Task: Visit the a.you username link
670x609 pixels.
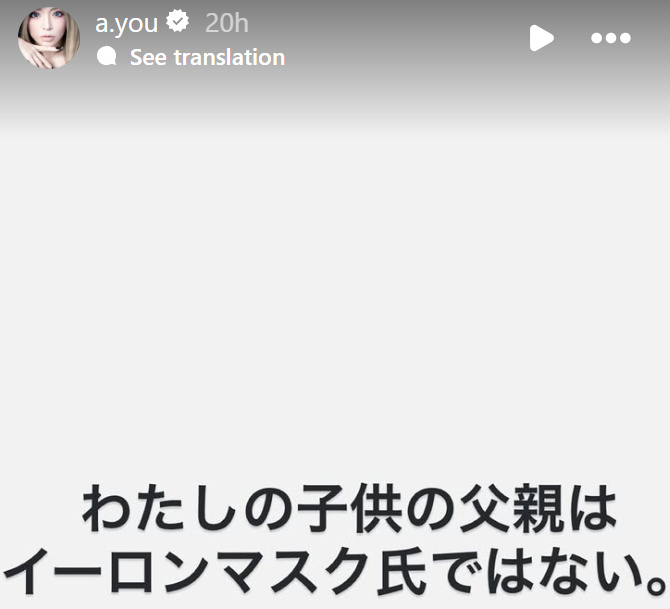Action: tap(126, 23)
